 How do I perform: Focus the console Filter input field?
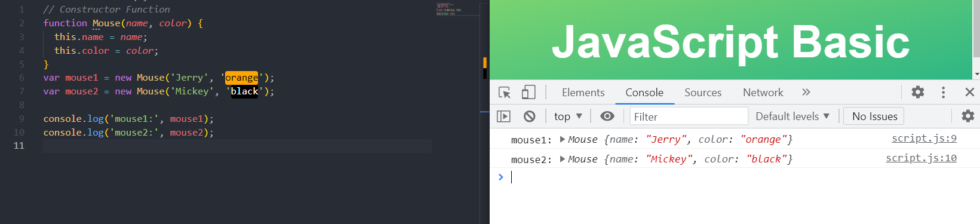[689, 116]
